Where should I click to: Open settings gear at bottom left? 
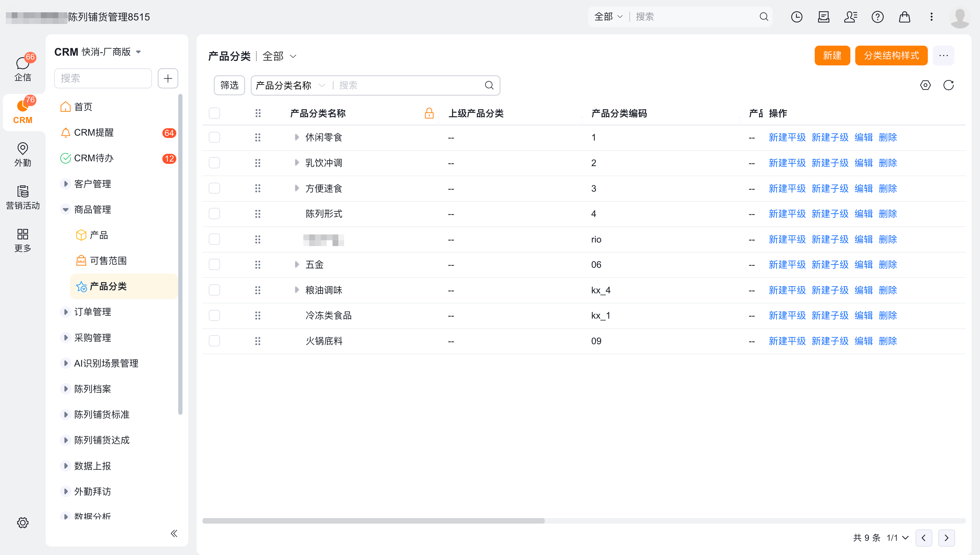tap(23, 523)
